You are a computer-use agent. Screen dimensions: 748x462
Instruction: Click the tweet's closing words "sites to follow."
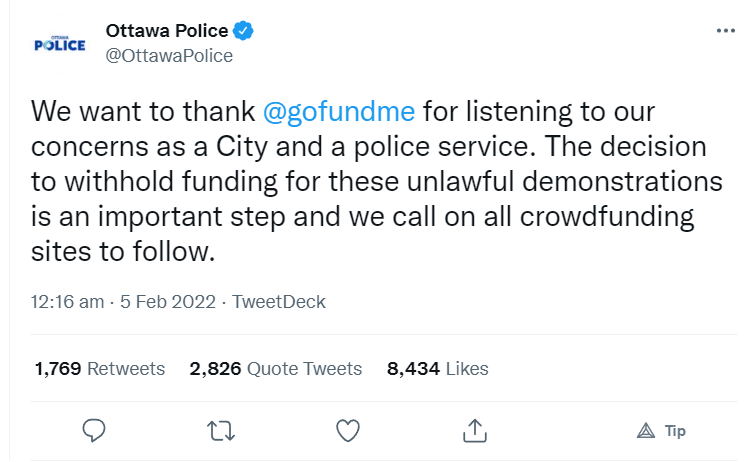(x=123, y=252)
